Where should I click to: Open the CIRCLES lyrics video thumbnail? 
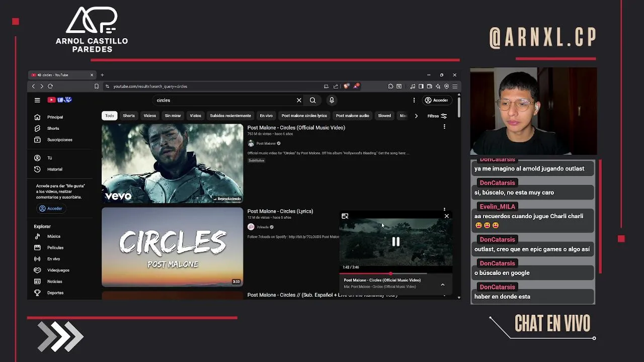pyautogui.click(x=172, y=247)
